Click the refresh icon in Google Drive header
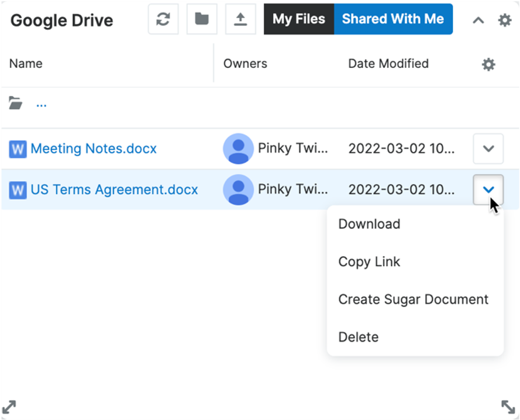The width and height of the screenshot is (520, 420). point(163,19)
